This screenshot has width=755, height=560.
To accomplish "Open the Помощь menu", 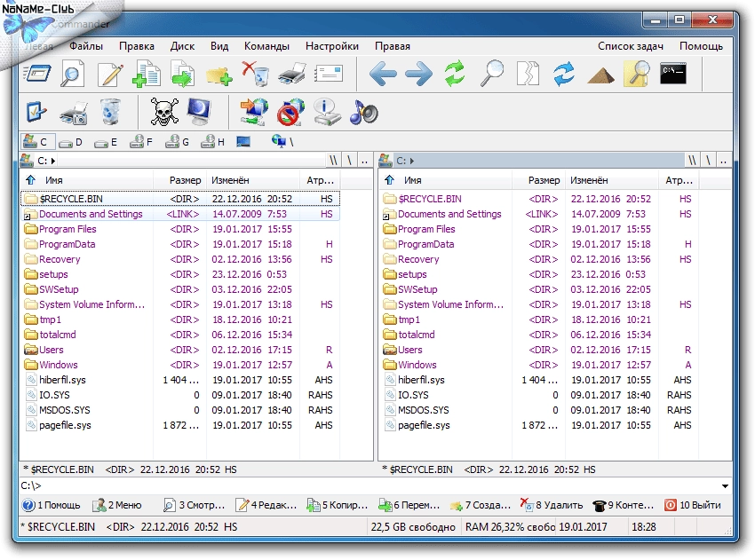I will click(701, 46).
